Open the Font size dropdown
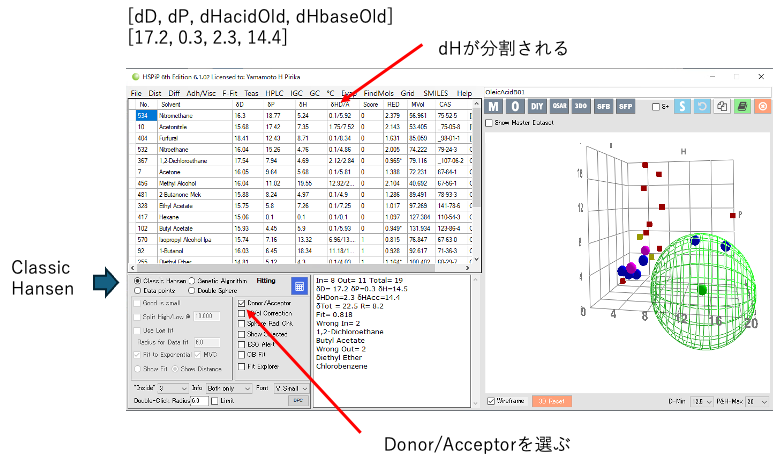 290,386
